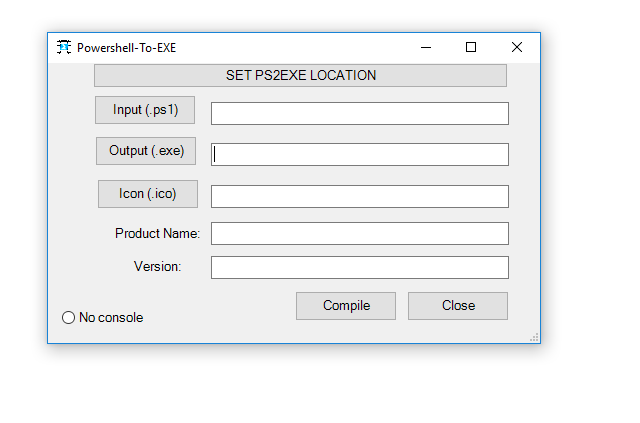Click the Powershell-To-EXE title bar app icon

coord(64,47)
